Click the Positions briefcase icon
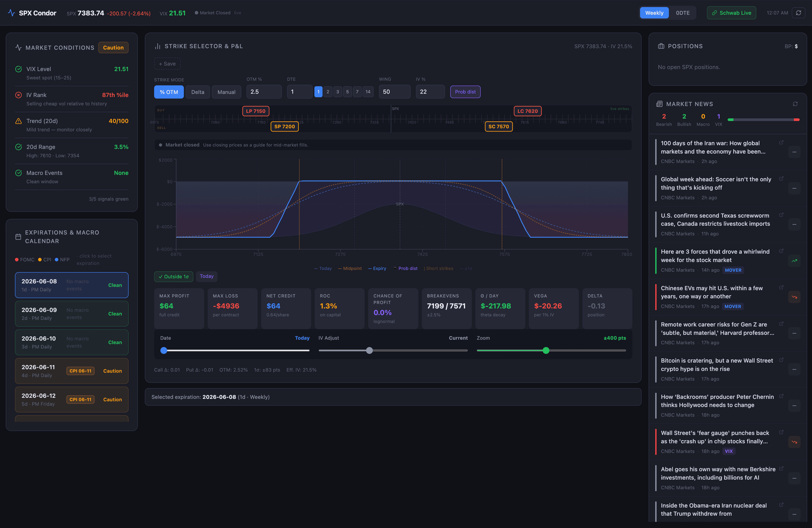 661,46
